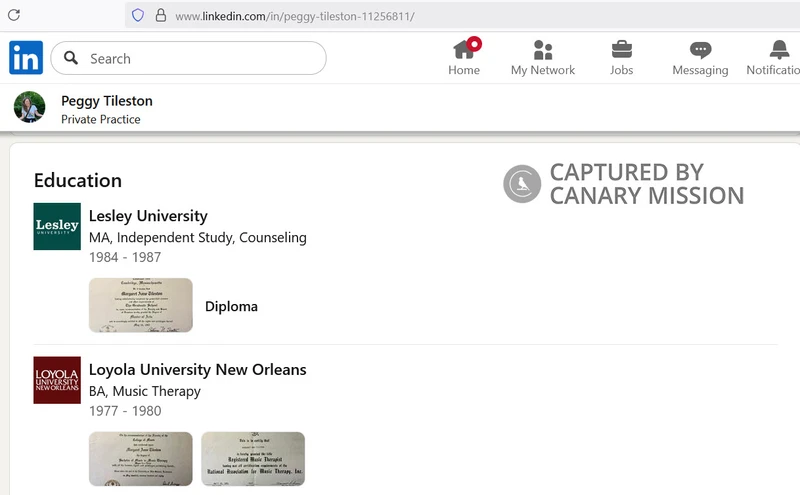Click the Diploma label link

pyautogui.click(x=231, y=306)
